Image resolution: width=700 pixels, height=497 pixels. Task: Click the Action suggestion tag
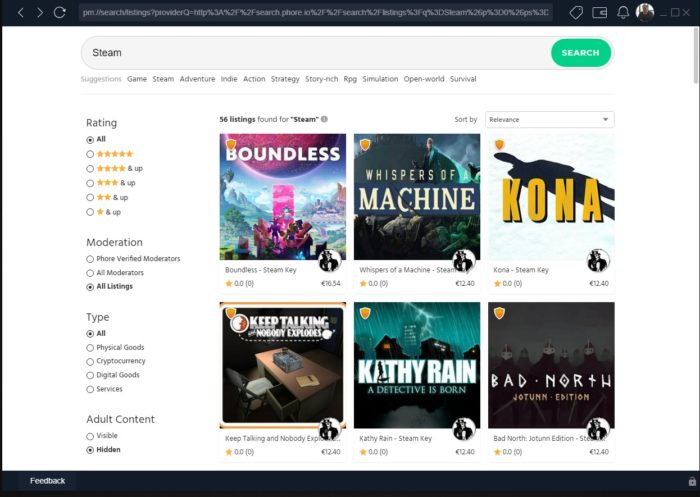pyautogui.click(x=254, y=79)
